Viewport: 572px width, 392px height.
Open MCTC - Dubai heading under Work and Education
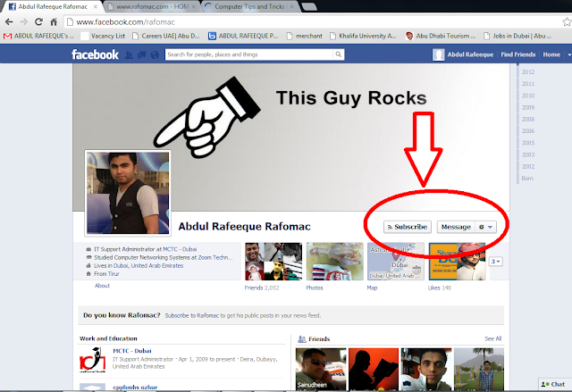[132, 351]
